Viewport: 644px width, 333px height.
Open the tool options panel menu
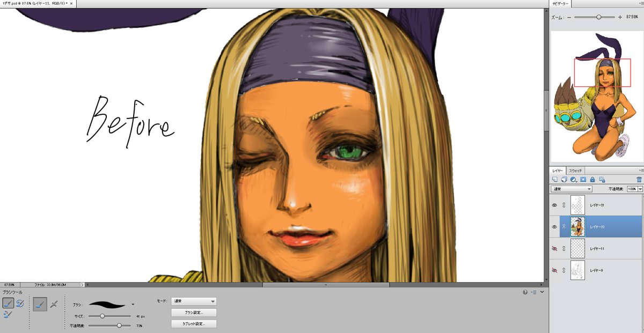click(x=535, y=292)
